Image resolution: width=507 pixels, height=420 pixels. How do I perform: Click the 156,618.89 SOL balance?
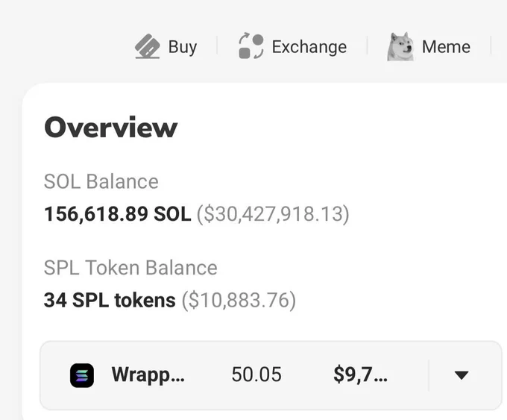point(118,214)
